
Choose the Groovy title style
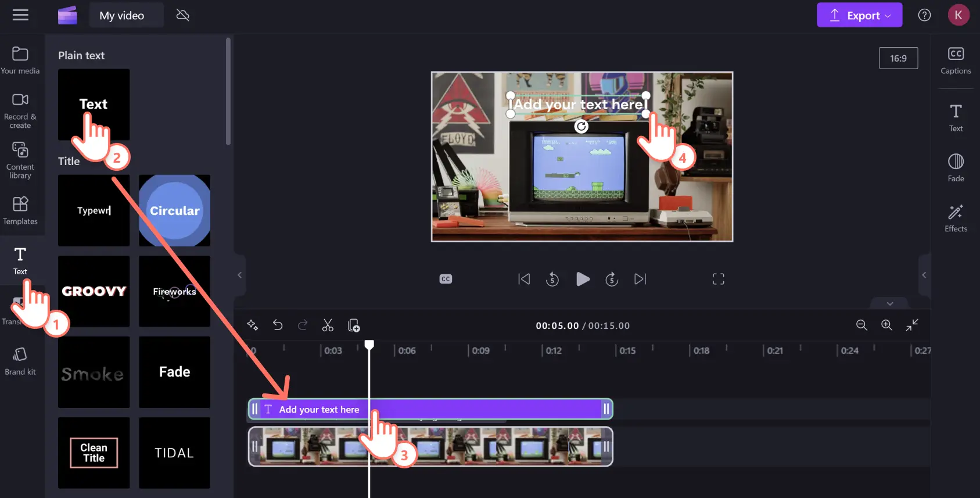click(94, 291)
